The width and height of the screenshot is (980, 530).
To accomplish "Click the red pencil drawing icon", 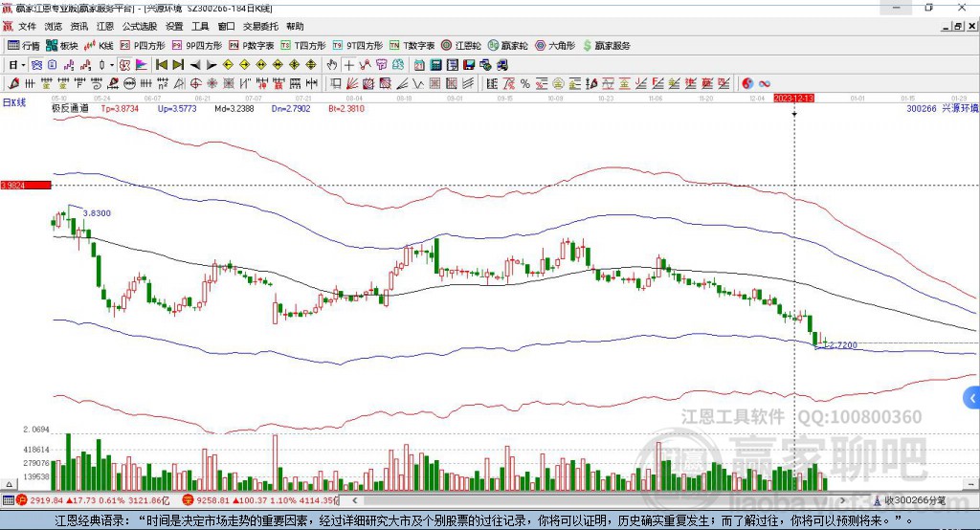I will coord(13,84).
